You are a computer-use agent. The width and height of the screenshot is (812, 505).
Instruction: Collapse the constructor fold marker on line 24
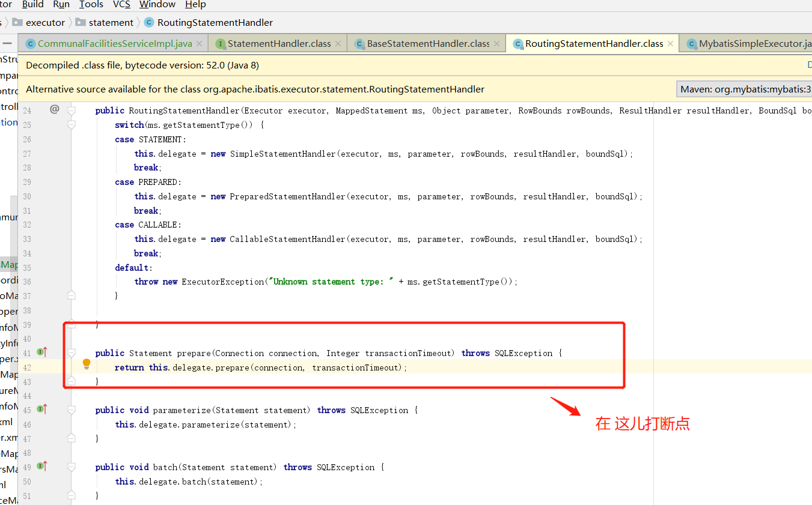tap(72, 110)
